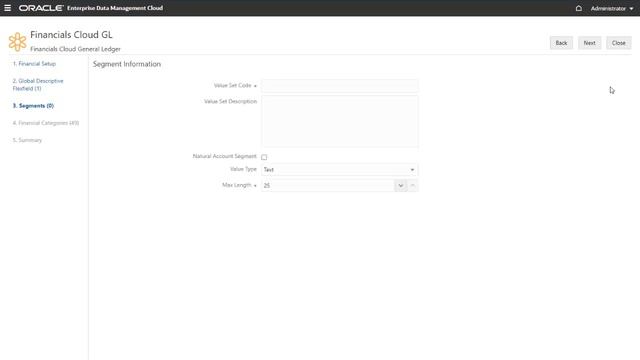Screen dimensions: 640x360
Task: Decrease Max Length with down arrow
Action: coord(400,186)
